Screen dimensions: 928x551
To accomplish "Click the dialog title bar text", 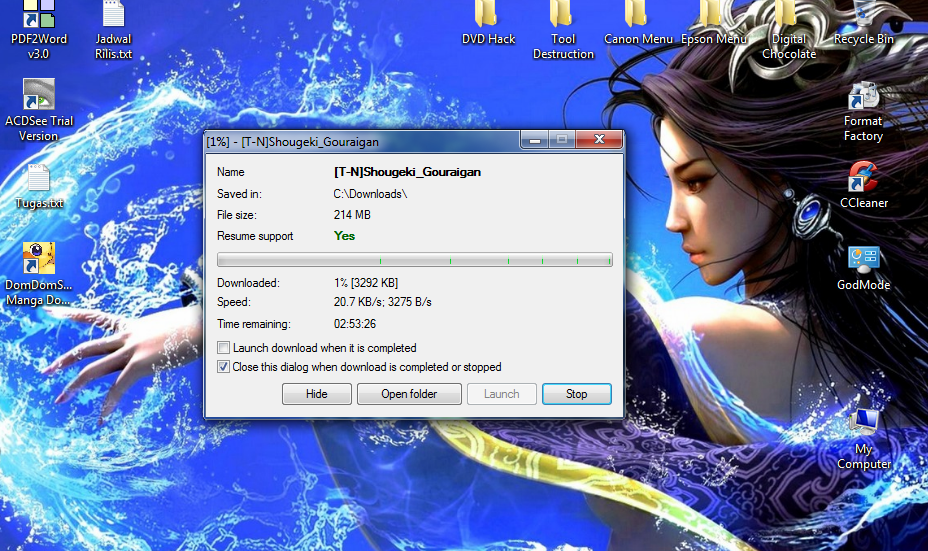I will pos(292,142).
